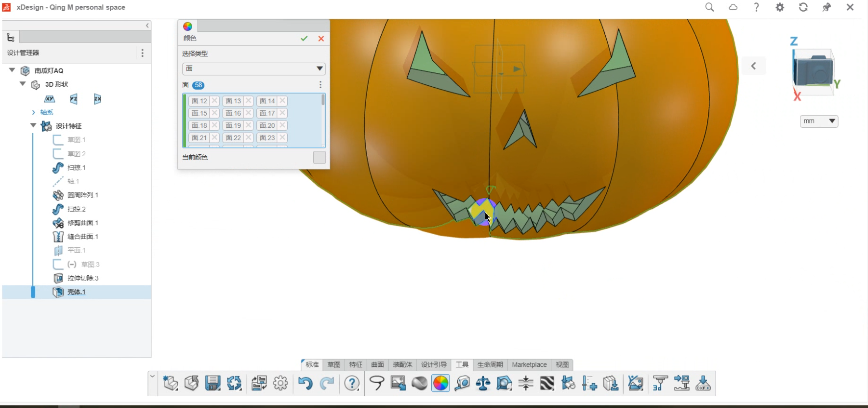Click the refresh icon in the top bar

(803, 7)
